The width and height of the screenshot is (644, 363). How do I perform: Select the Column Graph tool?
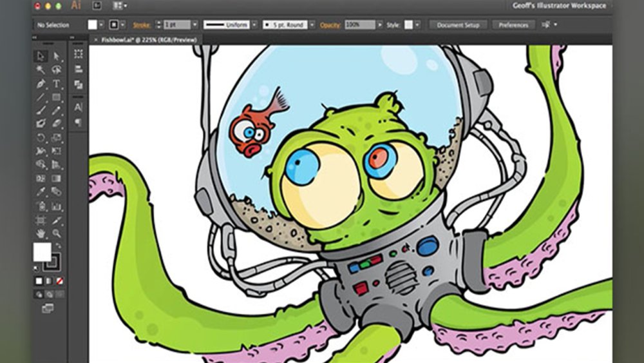click(x=57, y=206)
